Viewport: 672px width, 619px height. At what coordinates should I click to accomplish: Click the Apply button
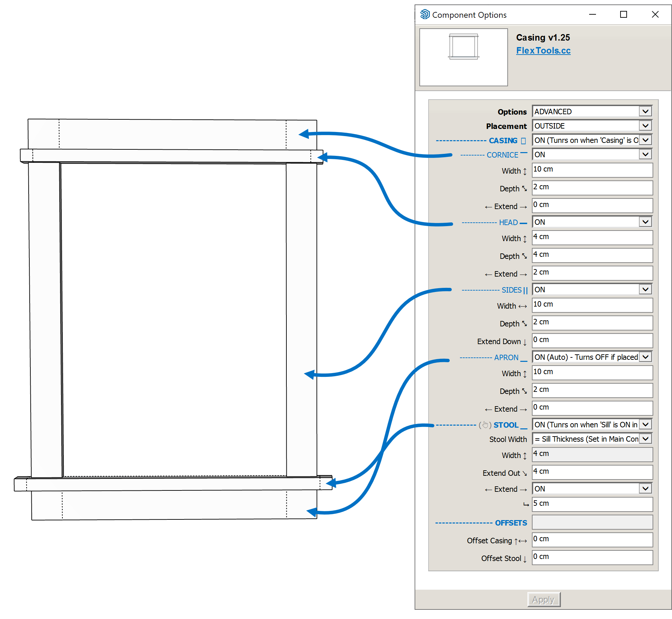[x=543, y=599]
